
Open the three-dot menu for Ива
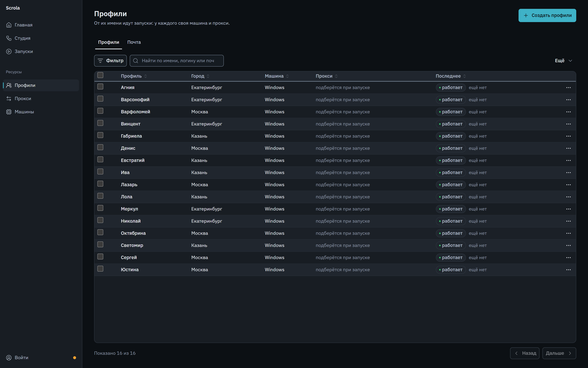tap(568, 173)
